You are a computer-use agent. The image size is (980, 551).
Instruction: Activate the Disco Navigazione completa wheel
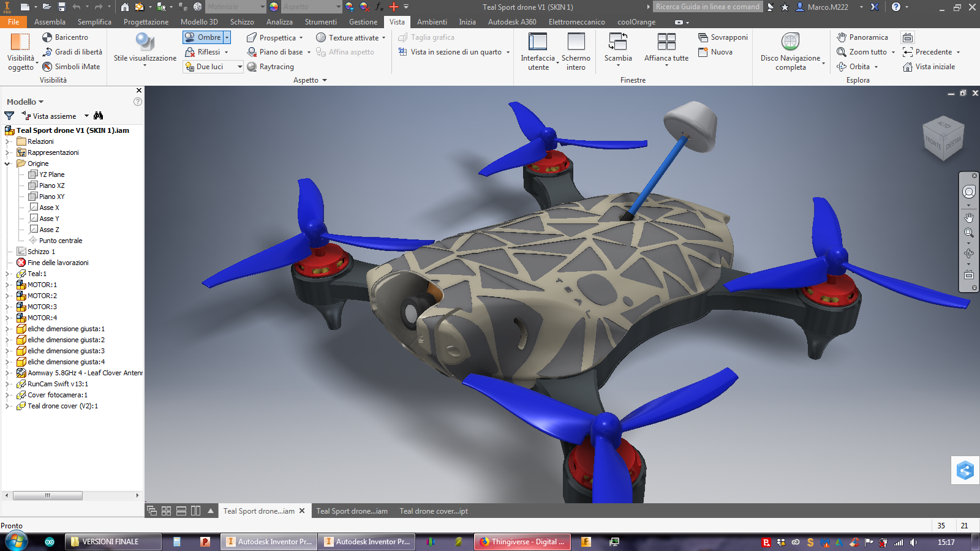pos(790,52)
